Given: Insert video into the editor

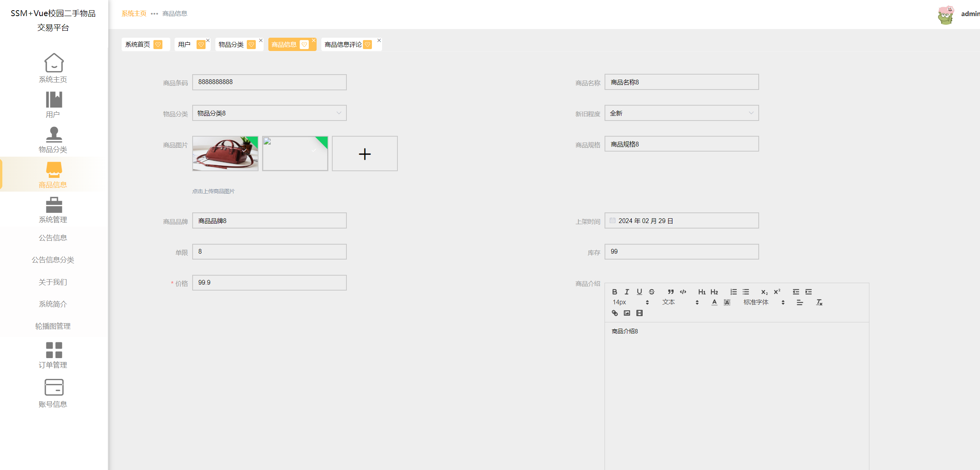Looking at the screenshot, I should [x=639, y=313].
